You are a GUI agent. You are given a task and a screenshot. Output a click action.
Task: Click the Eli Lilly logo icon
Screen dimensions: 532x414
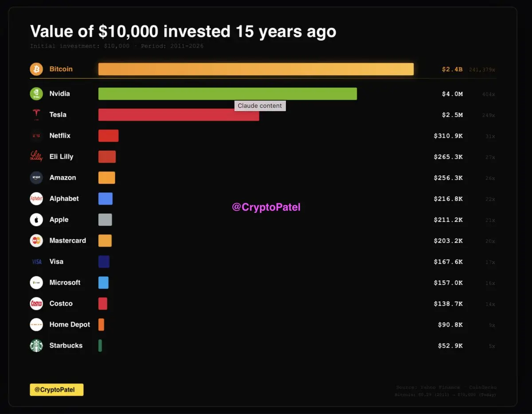tap(36, 156)
